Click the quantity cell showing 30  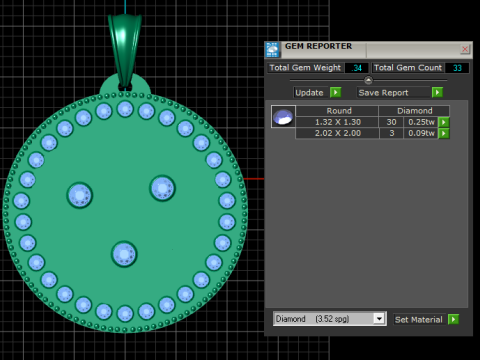391,122
